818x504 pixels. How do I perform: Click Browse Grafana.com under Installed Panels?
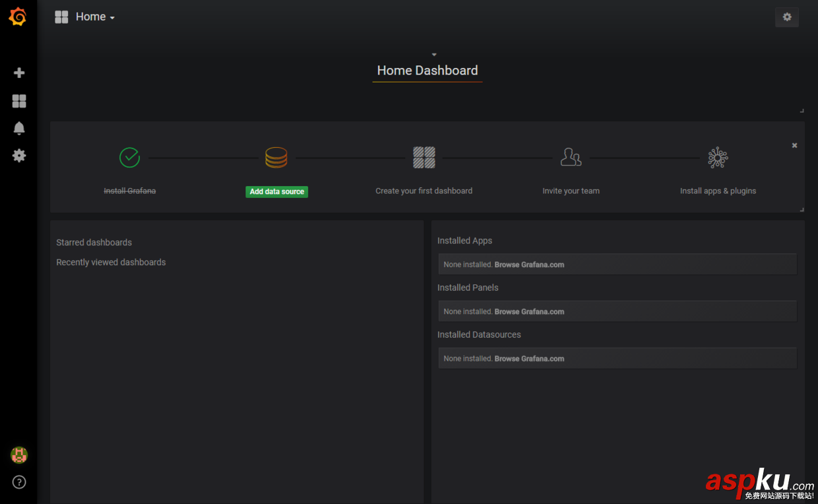pos(530,311)
